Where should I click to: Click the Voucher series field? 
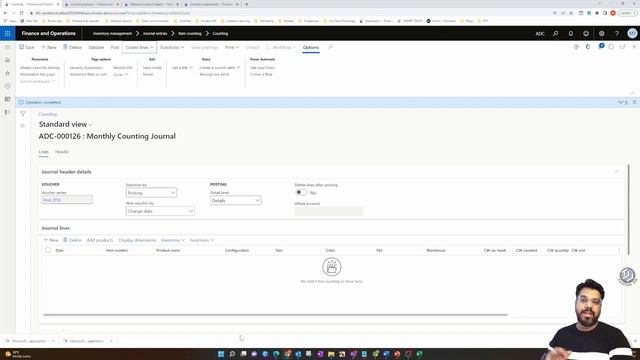[67, 200]
